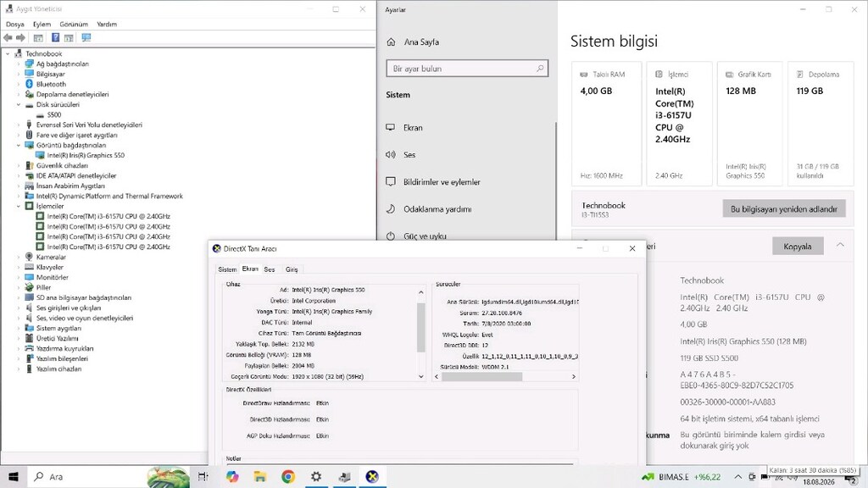Viewport: 868px width, 488px height.
Task: Switch to the Ses tab in DirectX
Action: point(270,269)
